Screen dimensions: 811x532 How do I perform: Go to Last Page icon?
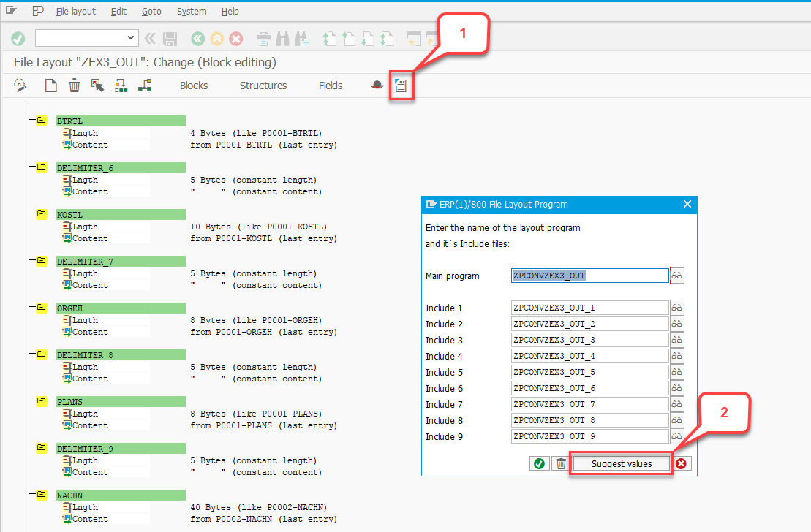(x=386, y=39)
